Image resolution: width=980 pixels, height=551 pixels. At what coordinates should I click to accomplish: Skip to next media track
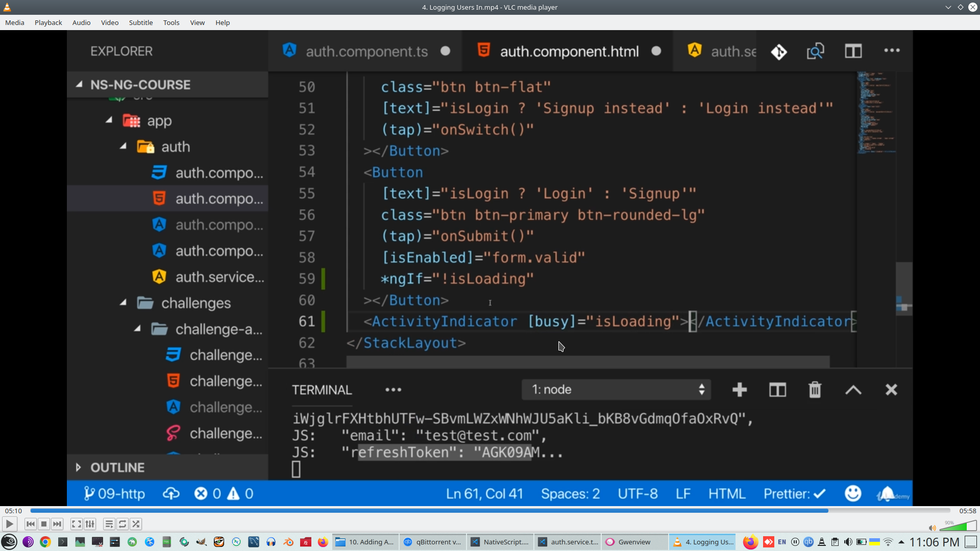click(x=57, y=524)
